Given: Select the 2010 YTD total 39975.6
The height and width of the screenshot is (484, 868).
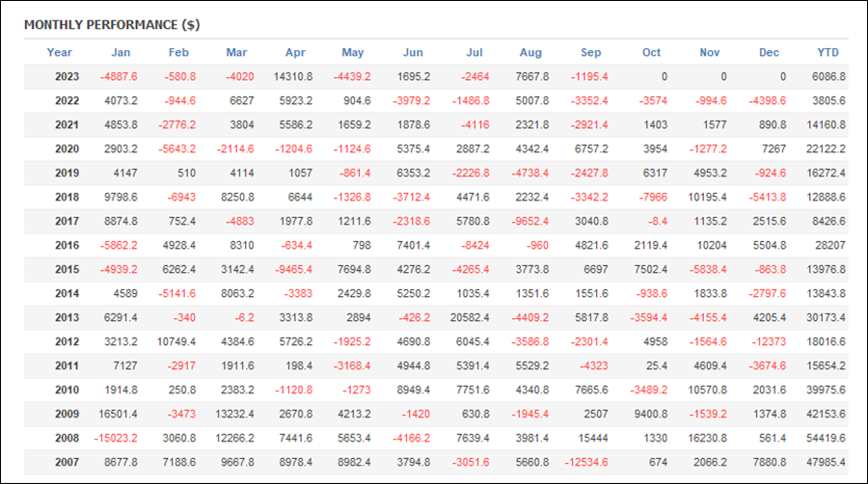Looking at the screenshot, I should pyautogui.click(x=826, y=390).
